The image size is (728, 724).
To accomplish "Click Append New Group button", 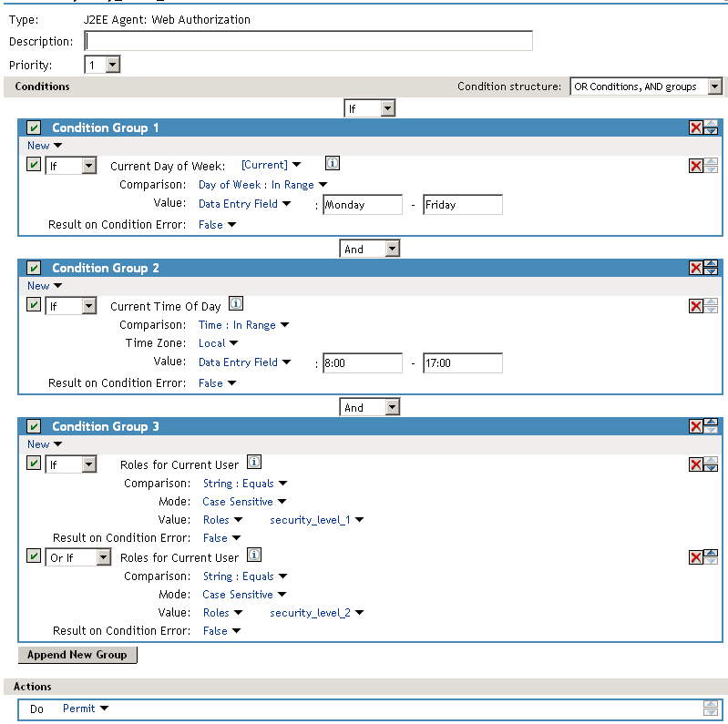I will click(77, 655).
